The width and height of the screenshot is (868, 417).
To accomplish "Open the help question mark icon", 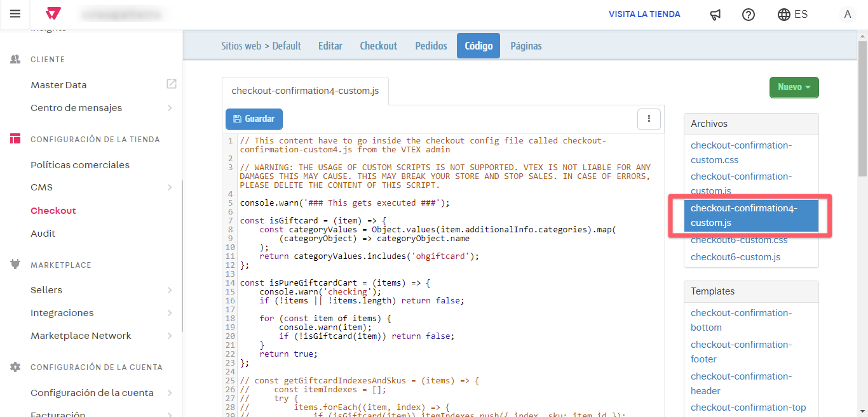I will pos(749,15).
